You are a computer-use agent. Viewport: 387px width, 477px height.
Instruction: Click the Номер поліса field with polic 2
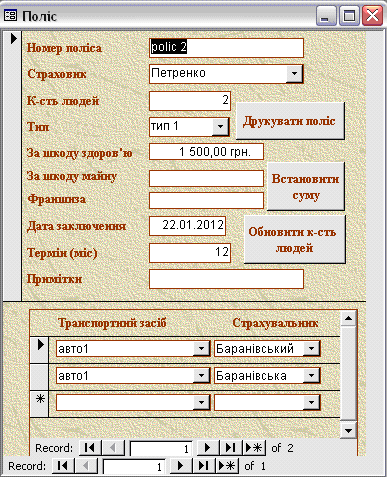[x=226, y=48]
